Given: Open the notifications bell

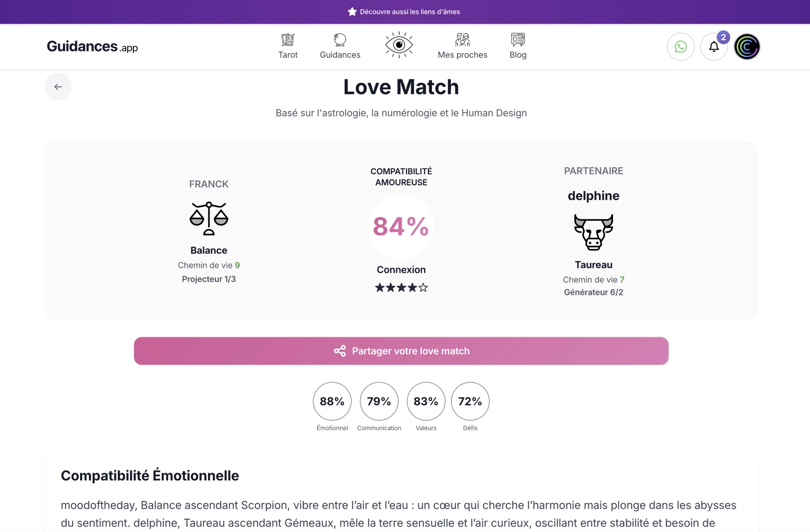Looking at the screenshot, I should tap(713, 47).
